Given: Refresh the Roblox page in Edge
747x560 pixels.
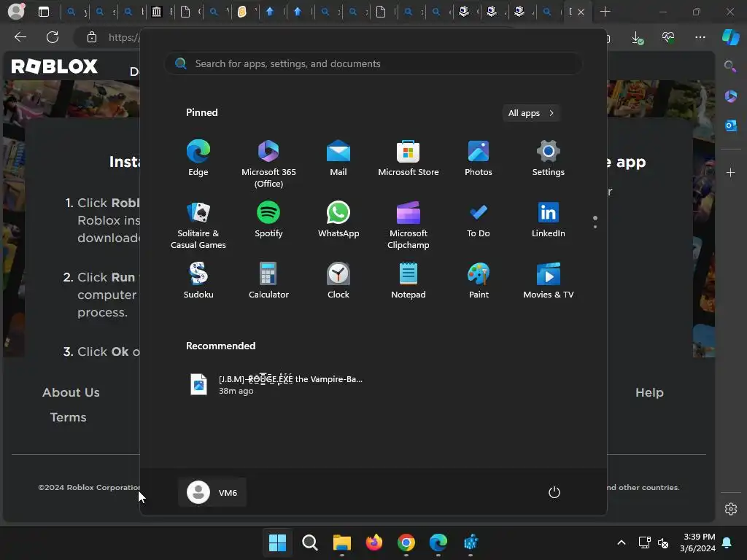Looking at the screenshot, I should pos(53,37).
